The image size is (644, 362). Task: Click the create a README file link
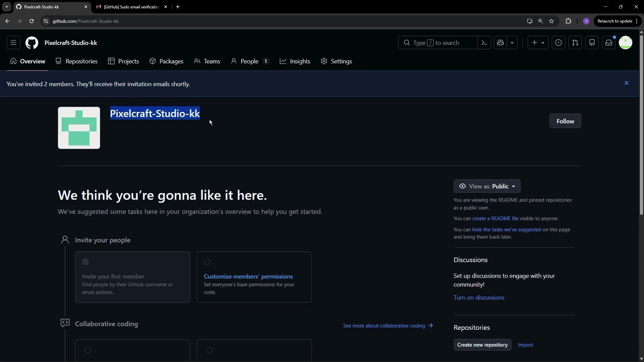(x=495, y=219)
